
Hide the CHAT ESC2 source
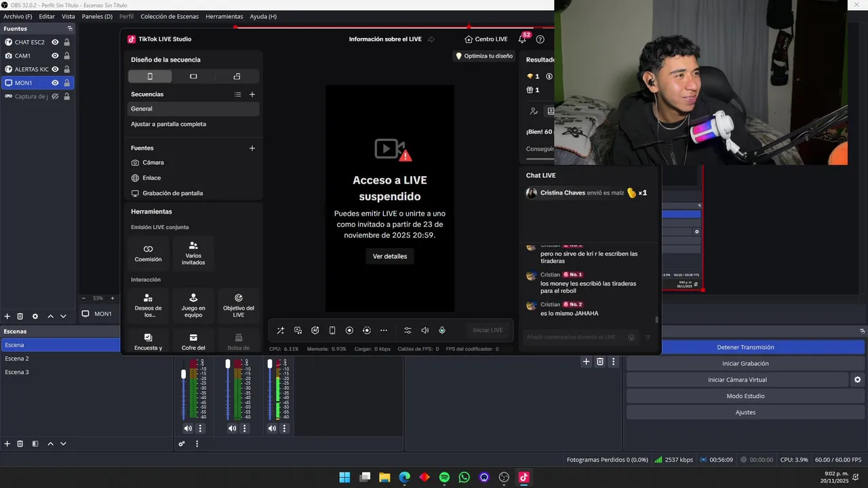point(56,42)
